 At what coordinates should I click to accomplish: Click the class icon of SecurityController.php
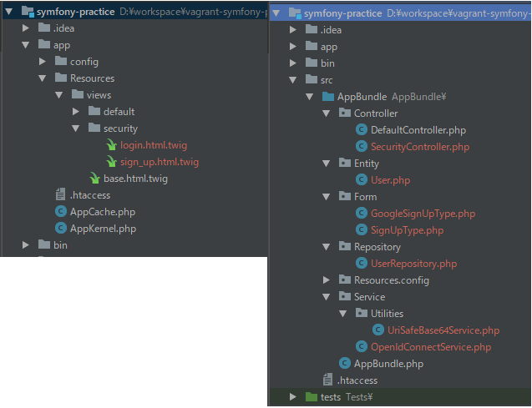[362, 146]
